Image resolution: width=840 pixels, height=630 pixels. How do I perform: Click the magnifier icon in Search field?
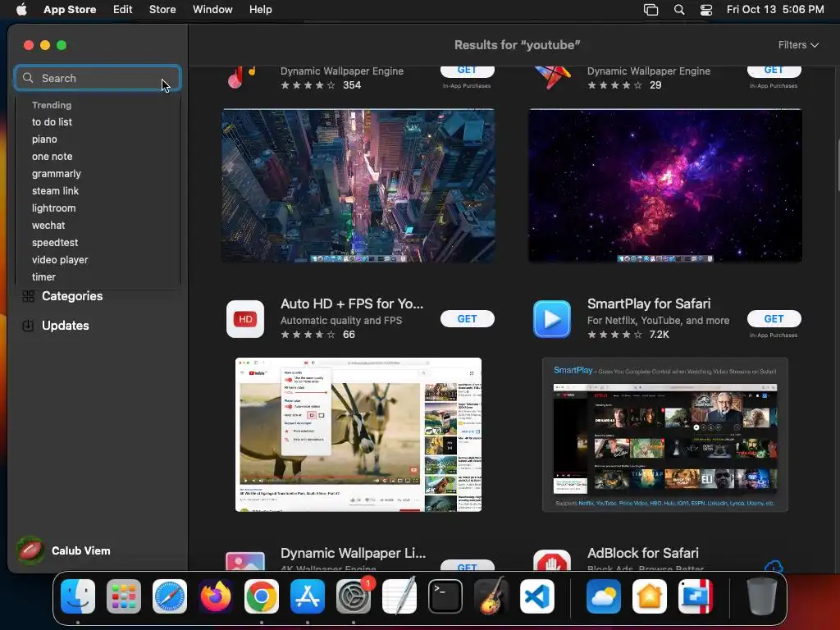tap(28, 78)
